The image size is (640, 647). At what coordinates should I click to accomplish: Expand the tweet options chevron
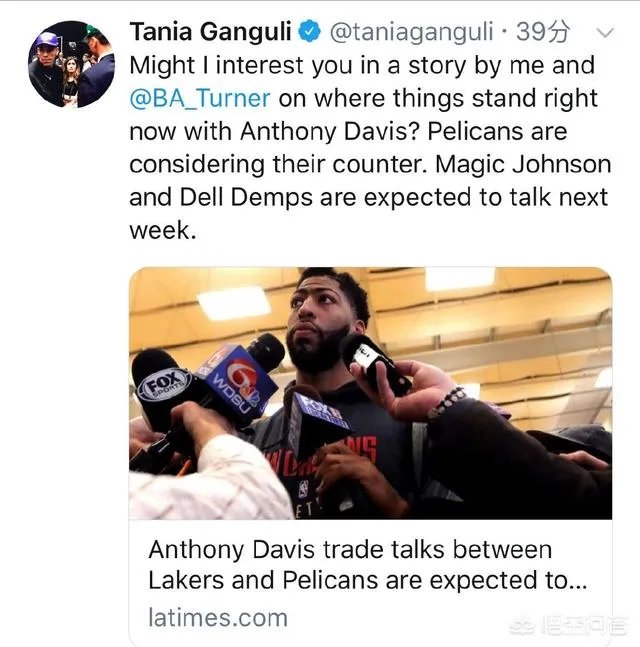[605, 32]
